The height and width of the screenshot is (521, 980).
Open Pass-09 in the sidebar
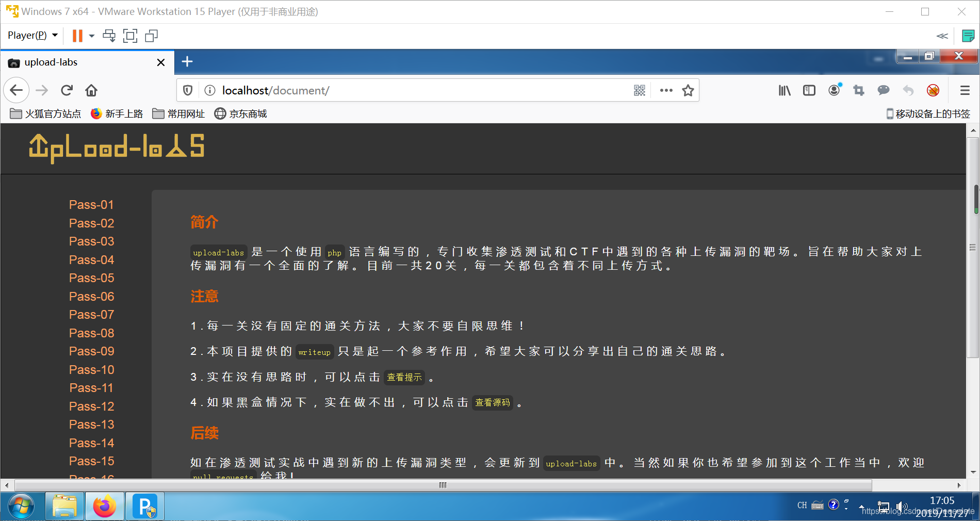point(91,351)
